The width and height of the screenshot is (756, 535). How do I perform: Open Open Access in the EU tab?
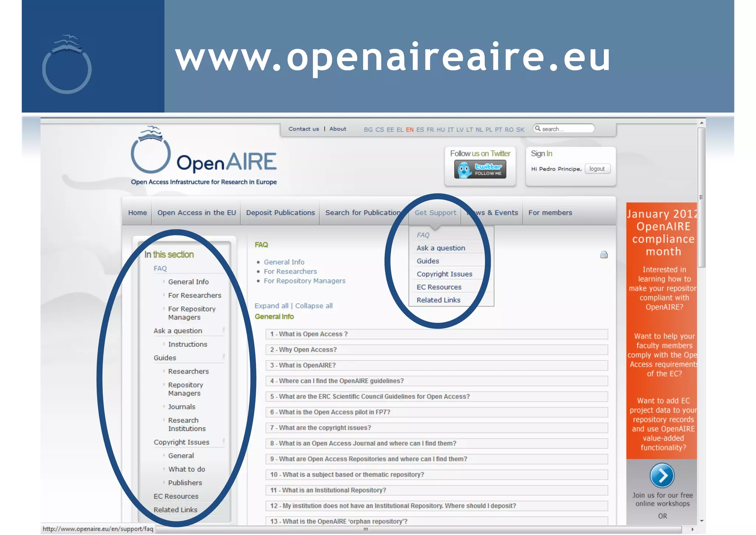tap(196, 213)
